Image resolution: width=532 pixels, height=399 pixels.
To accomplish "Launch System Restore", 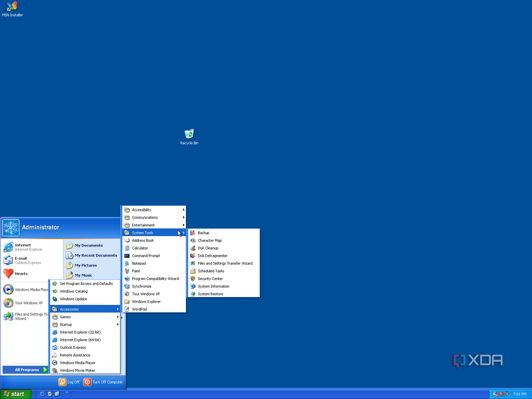I will tap(224, 294).
